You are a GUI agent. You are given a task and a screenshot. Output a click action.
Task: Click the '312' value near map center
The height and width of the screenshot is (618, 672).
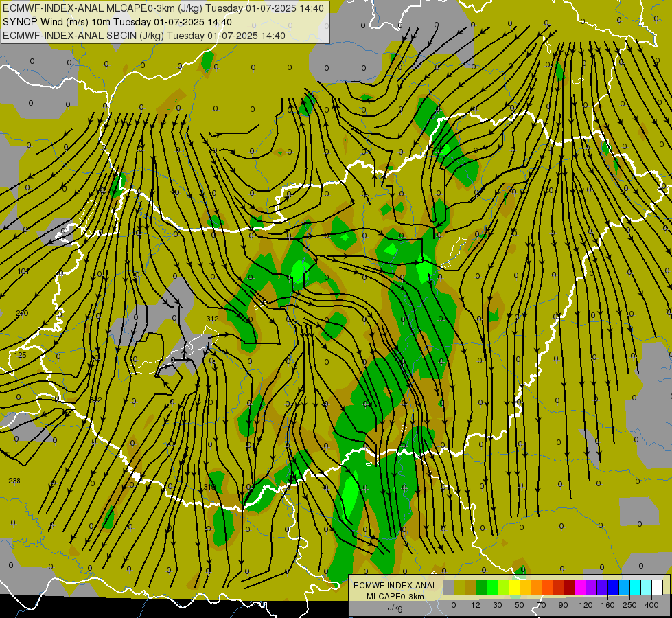click(212, 319)
